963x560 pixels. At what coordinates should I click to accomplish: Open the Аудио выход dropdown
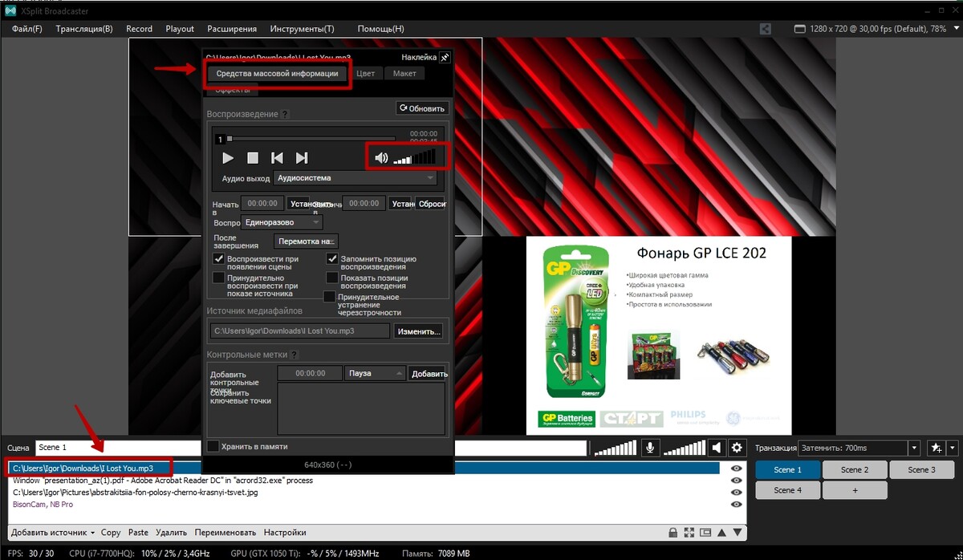click(x=356, y=178)
